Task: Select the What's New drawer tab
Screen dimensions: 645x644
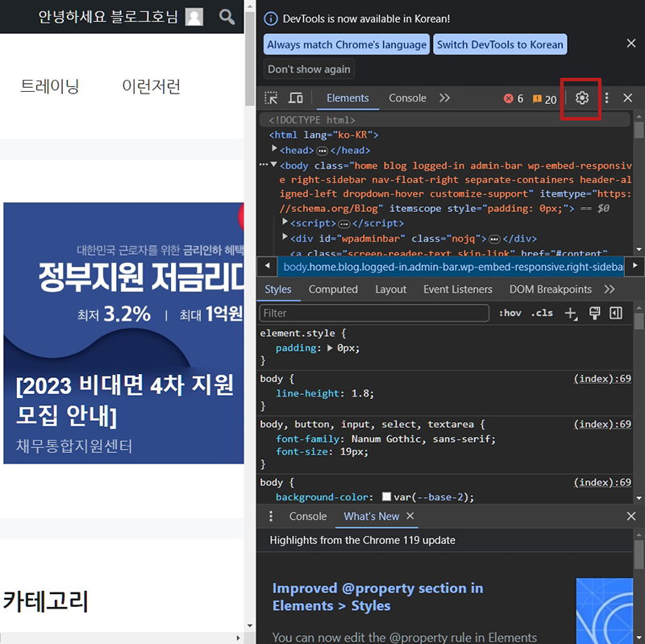Action: (372, 517)
